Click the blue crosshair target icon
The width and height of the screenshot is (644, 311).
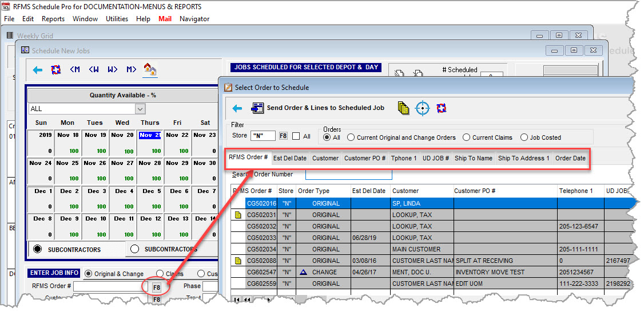(x=422, y=108)
